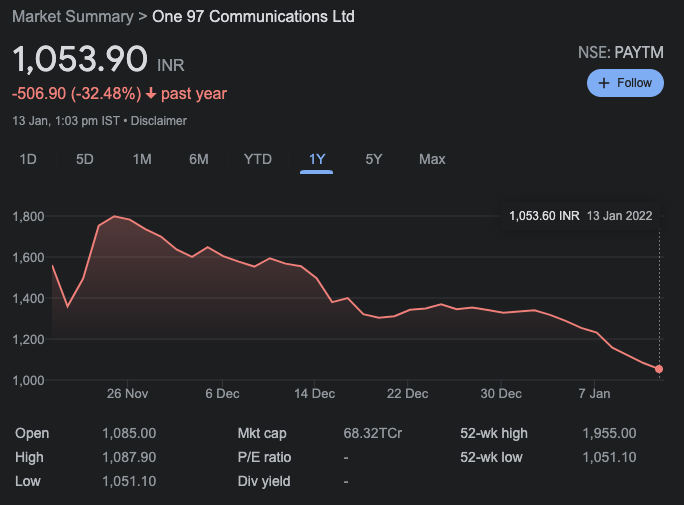The image size is (684, 505).
Task: Click the Mkt cap value 68.32TCr
Action: click(373, 433)
